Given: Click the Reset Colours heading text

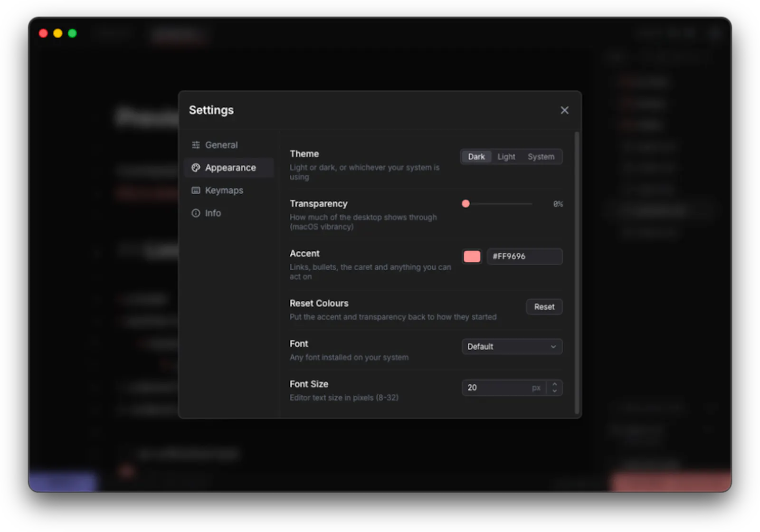Looking at the screenshot, I should (x=319, y=304).
